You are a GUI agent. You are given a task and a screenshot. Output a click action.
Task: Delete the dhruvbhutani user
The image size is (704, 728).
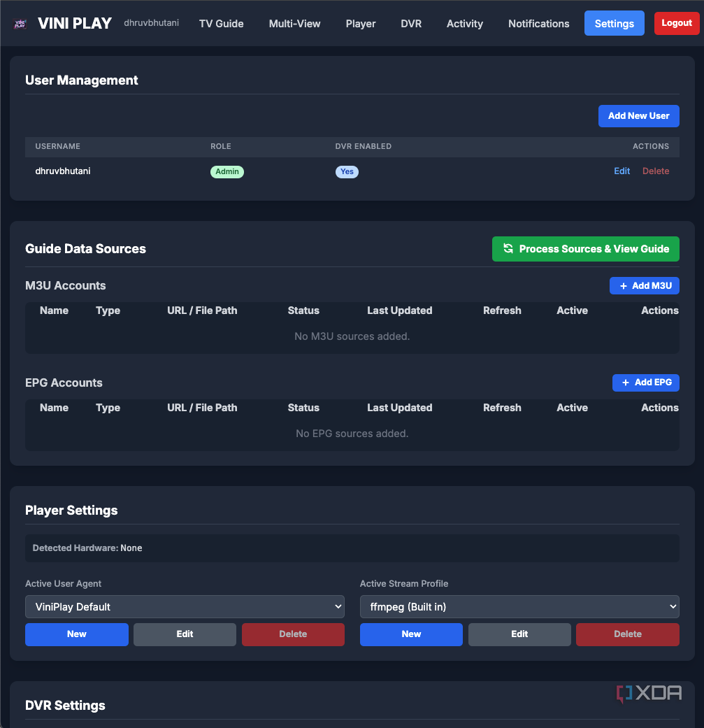pyautogui.click(x=656, y=171)
